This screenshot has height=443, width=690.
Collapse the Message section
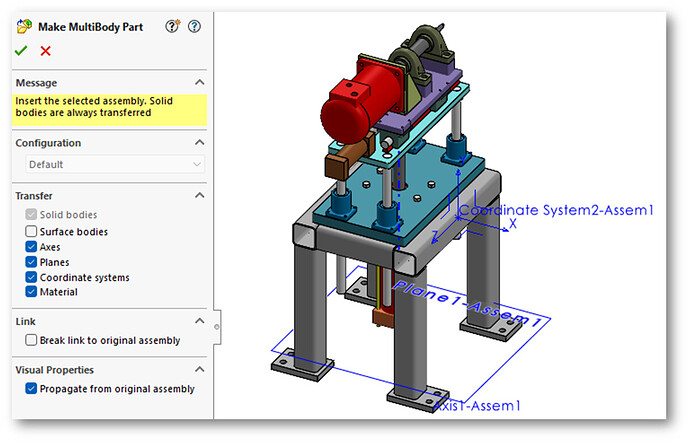pyautogui.click(x=199, y=82)
